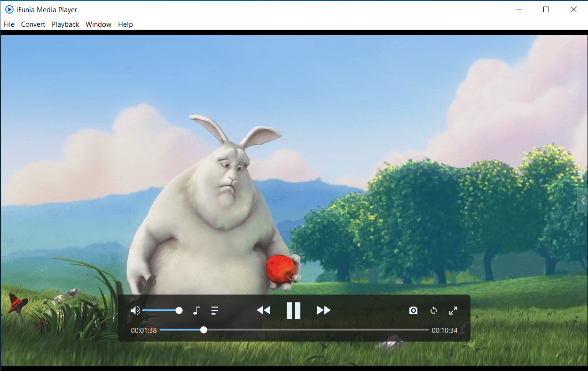
Task: Open the Playback menu
Action: 65,24
